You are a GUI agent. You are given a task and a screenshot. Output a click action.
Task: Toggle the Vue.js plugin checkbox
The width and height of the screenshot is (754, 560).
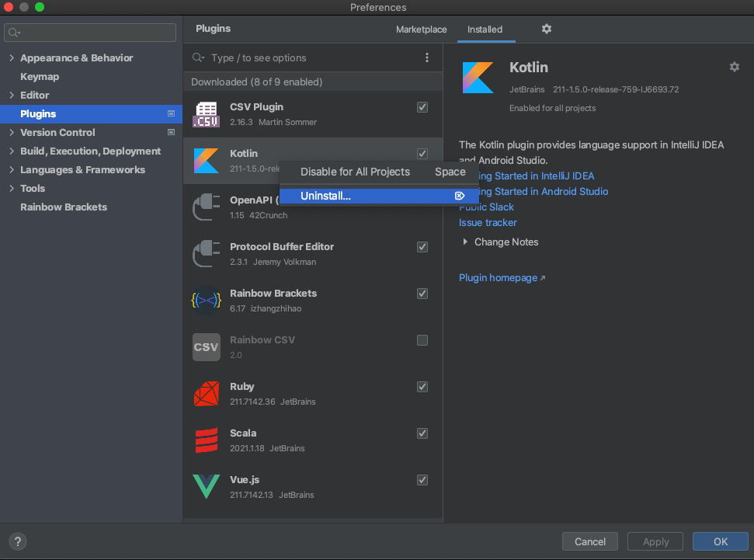[x=422, y=481]
